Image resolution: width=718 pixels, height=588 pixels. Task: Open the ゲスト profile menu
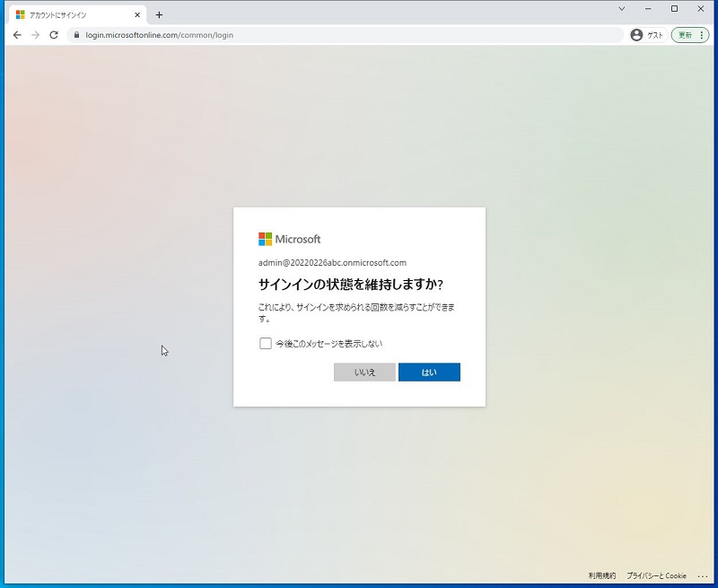647,35
